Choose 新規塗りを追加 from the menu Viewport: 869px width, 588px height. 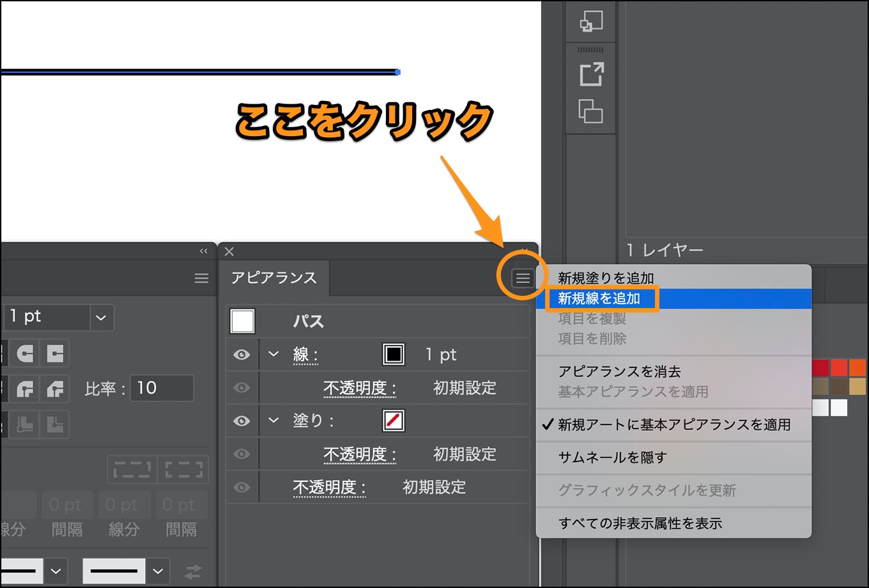point(674,278)
